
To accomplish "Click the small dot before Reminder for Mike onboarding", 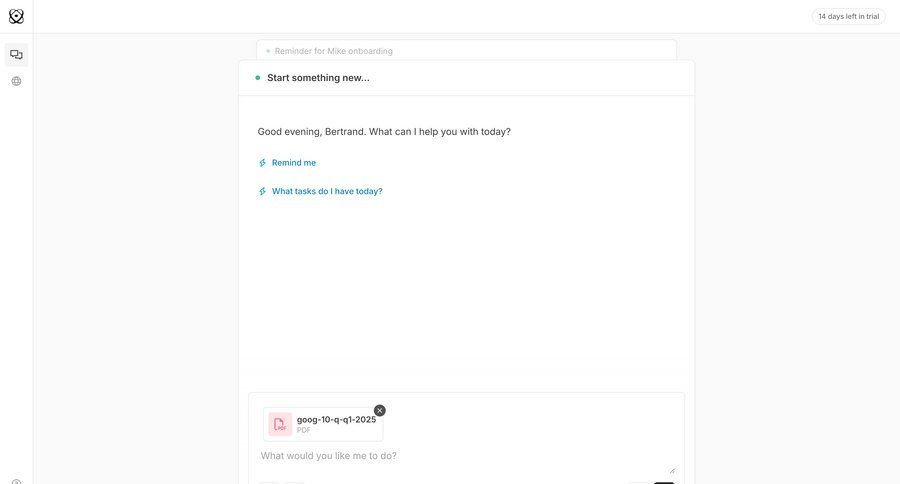I will pos(268,51).
